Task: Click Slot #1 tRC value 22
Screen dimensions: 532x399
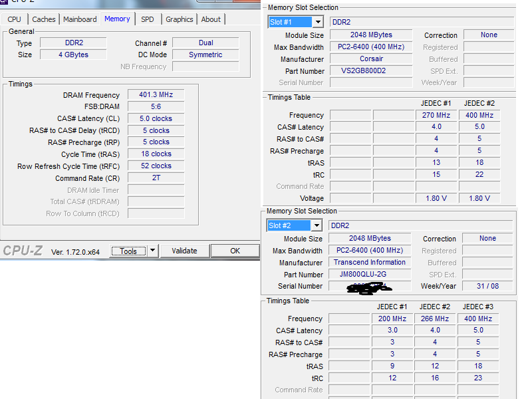Action: (x=479, y=174)
